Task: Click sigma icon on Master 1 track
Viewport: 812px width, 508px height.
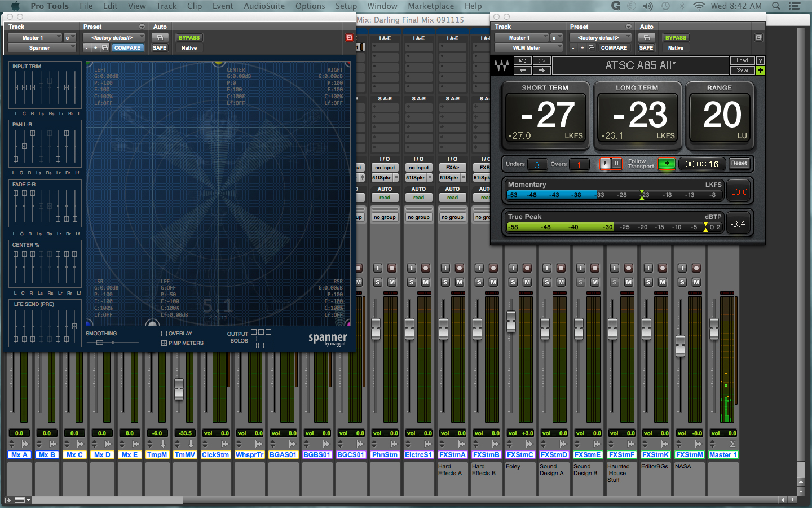Action: [x=732, y=444]
